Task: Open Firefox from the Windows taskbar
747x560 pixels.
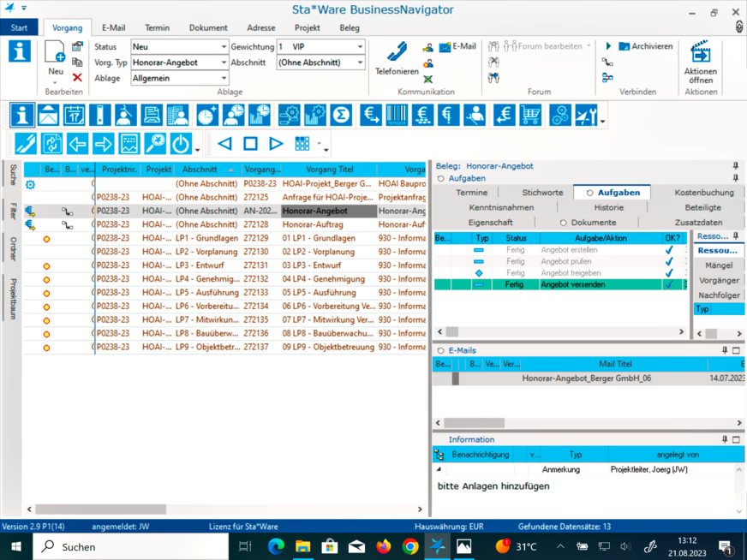Action: tap(384, 546)
